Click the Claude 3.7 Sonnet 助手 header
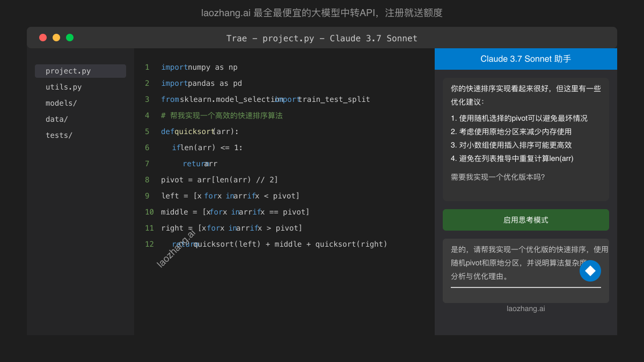This screenshot has width=644, height=362. pos(526,59)
